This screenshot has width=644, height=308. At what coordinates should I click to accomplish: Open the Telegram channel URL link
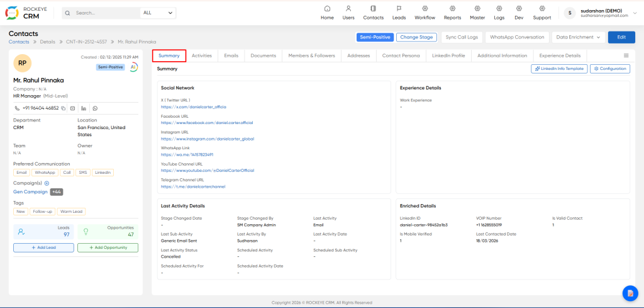coord(193,186)
